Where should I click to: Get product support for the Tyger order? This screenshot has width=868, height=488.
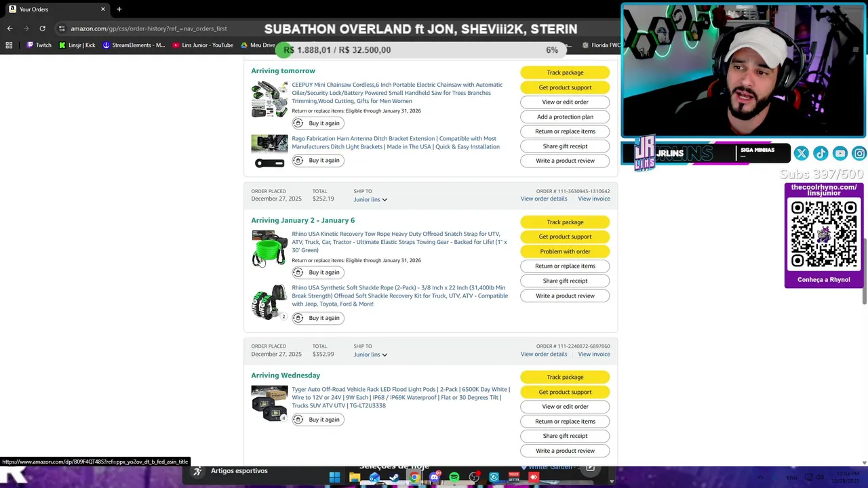(565, 392)
